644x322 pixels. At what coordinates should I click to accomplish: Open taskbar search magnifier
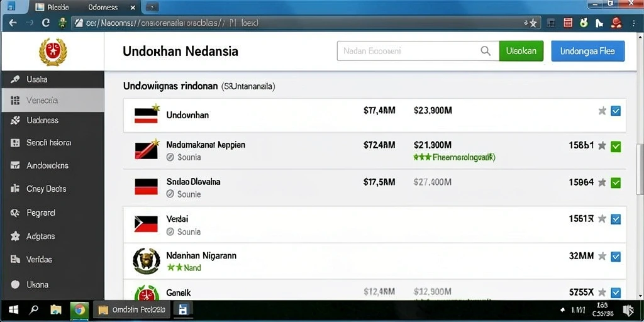click(34, 309)
